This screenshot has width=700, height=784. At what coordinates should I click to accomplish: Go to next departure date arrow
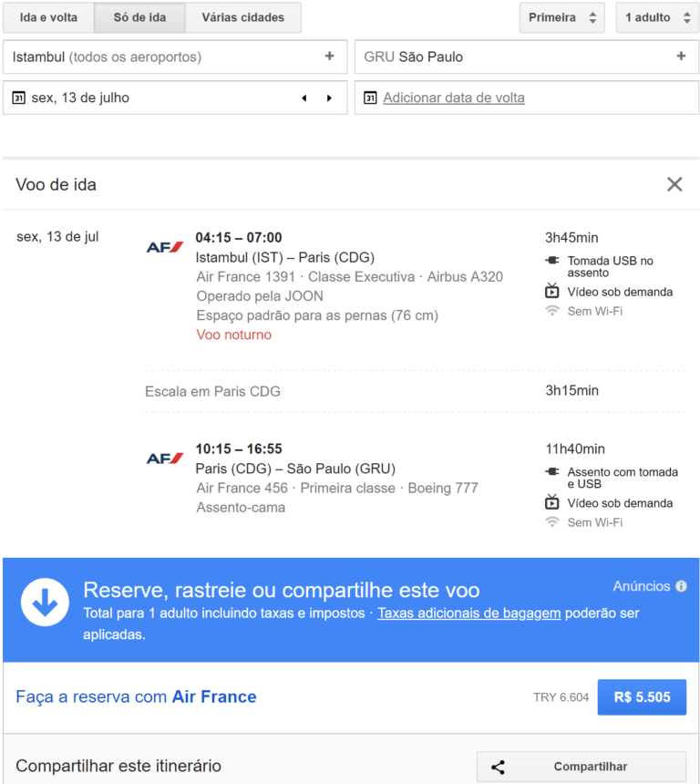(329, 98)
